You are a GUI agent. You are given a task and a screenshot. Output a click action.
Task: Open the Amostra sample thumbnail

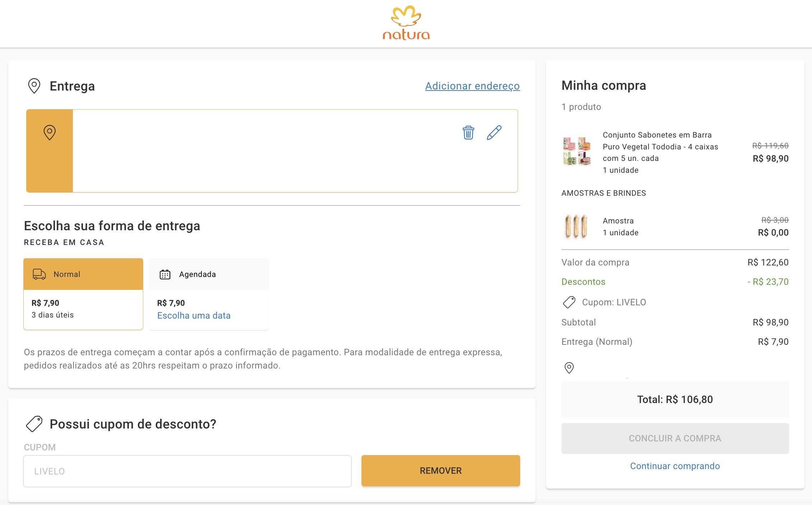tap(576, 226)
